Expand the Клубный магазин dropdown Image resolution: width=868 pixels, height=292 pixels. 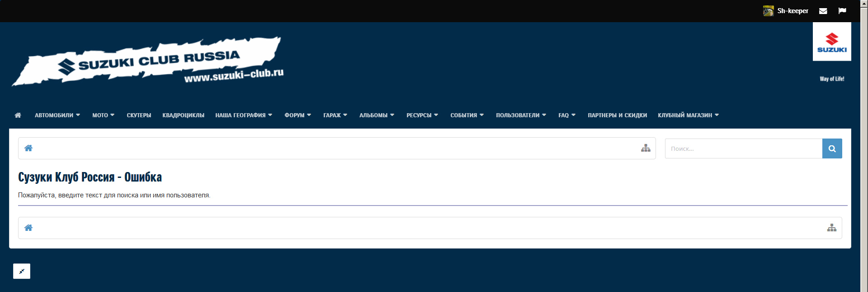[688, 115]
